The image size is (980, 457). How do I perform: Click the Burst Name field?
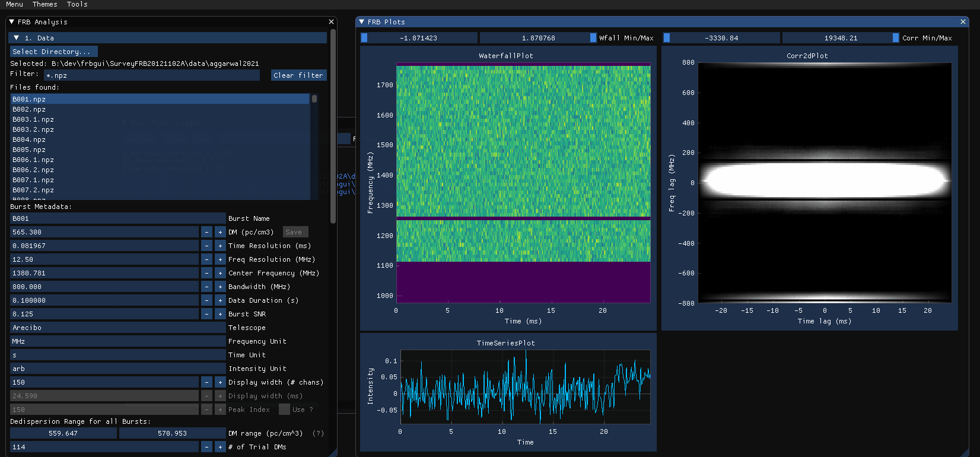tap(117, 218)
